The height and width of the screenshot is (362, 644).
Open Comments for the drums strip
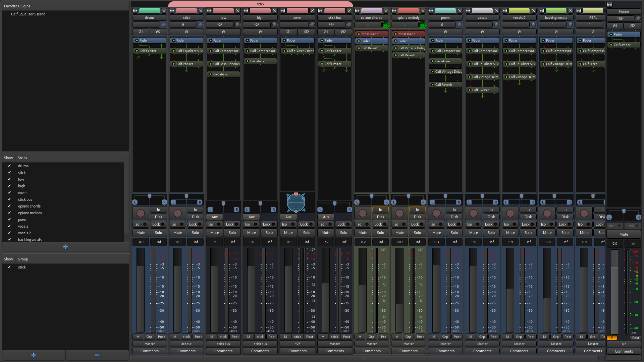pyautogui.click(x=150, y=351)
